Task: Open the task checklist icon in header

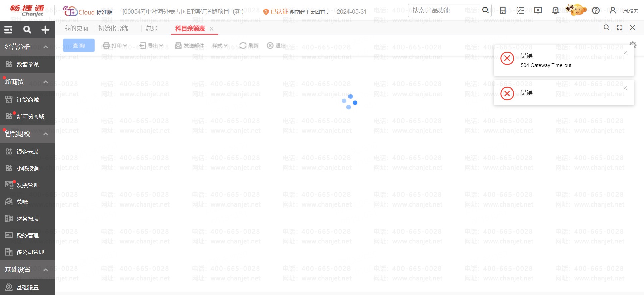Action: [x=520, y=11]
